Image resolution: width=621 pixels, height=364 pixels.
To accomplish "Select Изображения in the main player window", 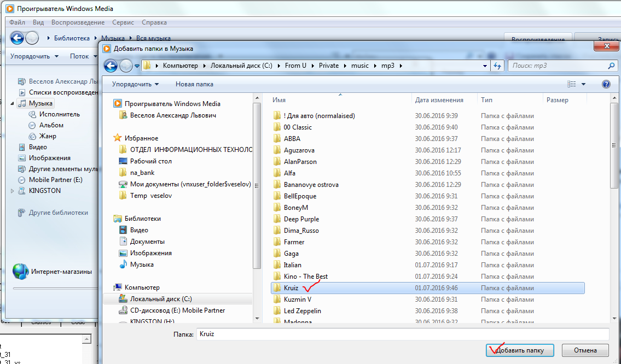I will [49, 158].
